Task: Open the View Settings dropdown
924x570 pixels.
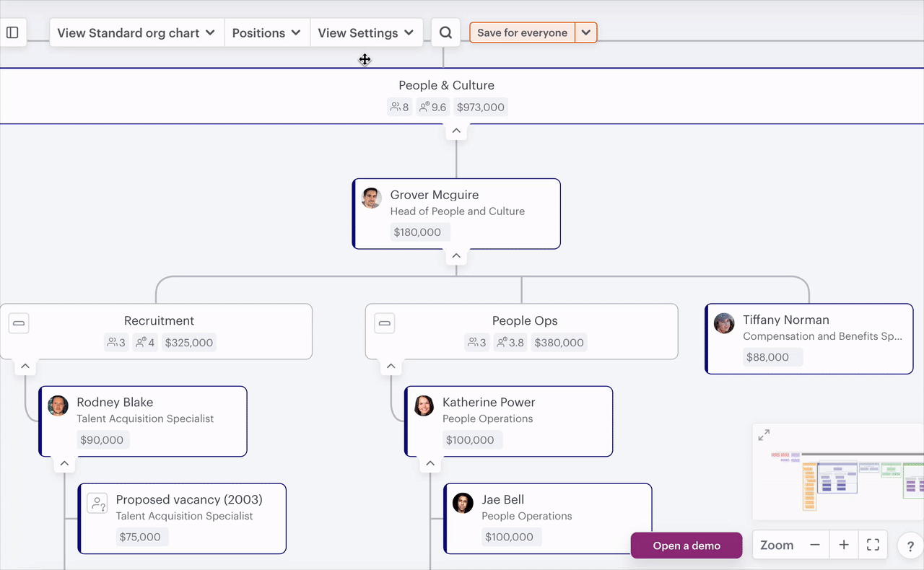Action: coord(367,32)
